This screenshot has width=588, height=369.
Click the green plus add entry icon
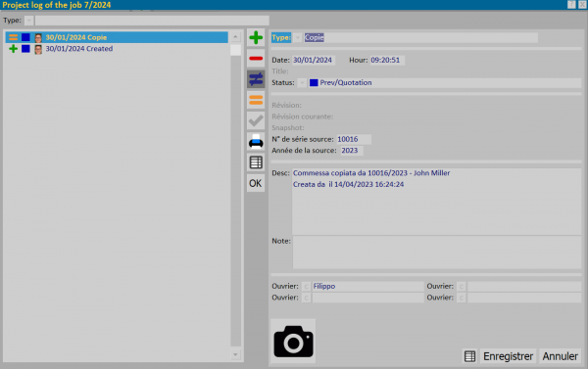[x=256, y=37]
